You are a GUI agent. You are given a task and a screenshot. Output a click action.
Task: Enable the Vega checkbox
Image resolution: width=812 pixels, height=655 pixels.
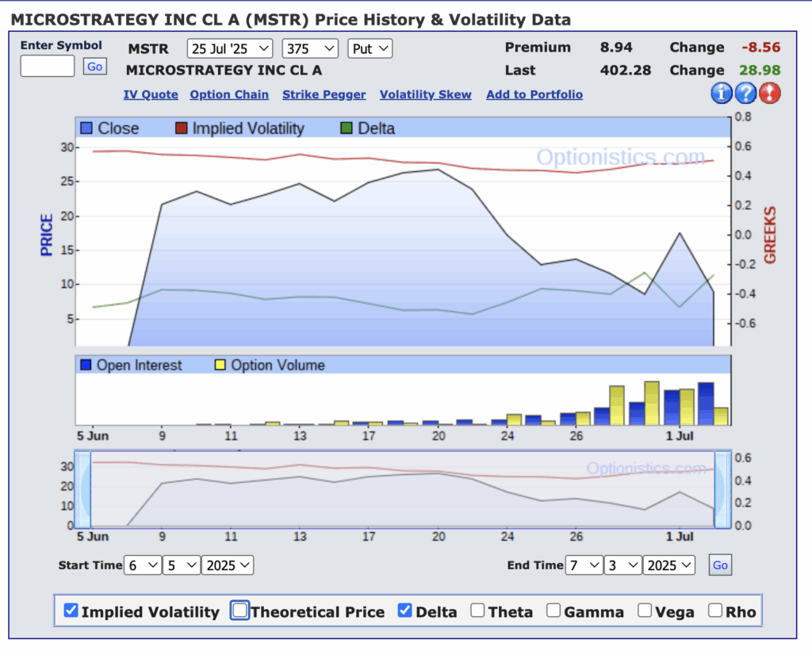[644, 611]
